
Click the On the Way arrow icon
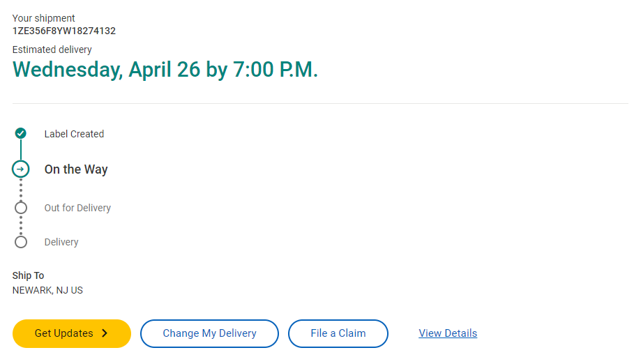(21, 169)
